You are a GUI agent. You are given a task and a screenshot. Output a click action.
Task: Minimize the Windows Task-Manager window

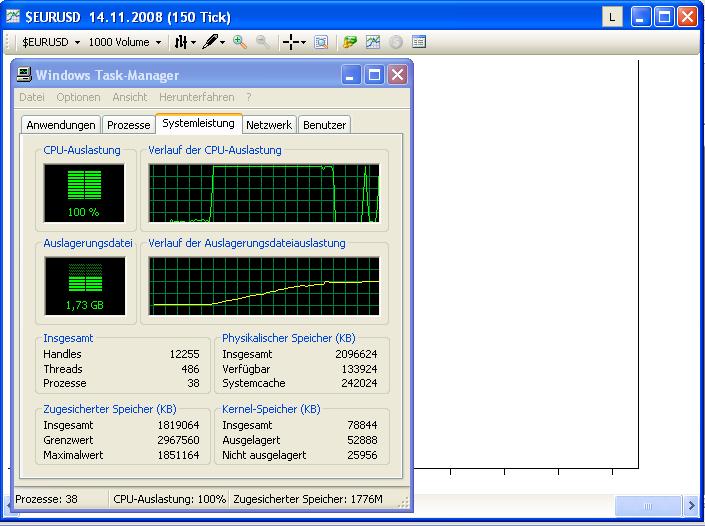351,75
